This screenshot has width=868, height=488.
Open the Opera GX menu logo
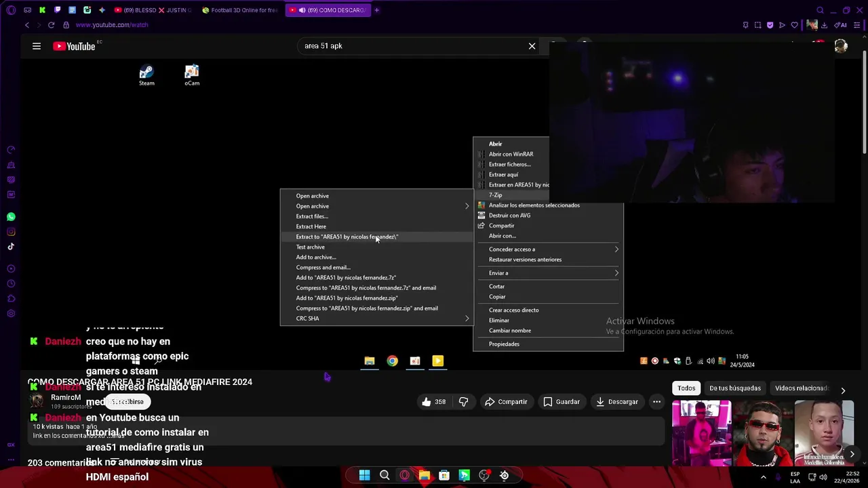(x=11, y=10)
